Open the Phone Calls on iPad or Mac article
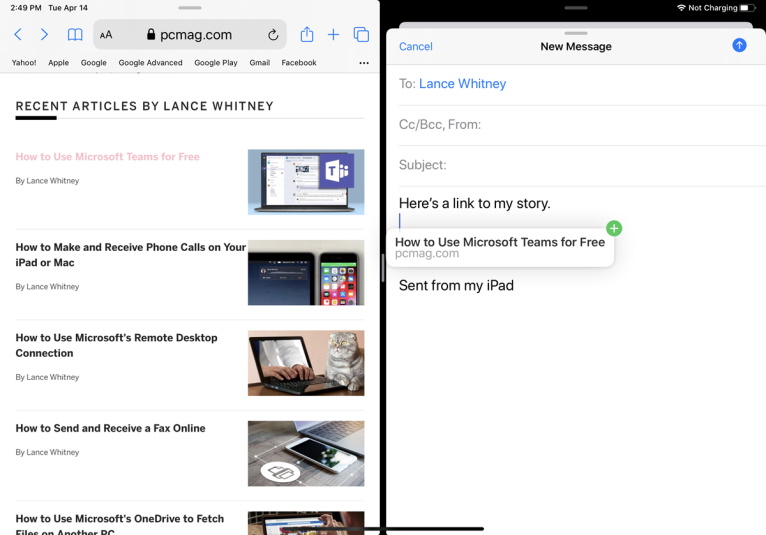Screen dimensions: 766x535 [130, 255]
